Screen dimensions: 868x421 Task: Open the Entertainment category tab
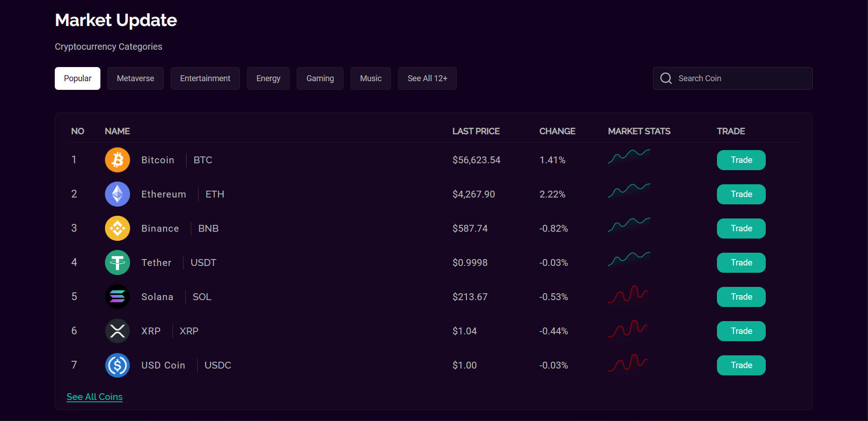(x=205, y=78)
